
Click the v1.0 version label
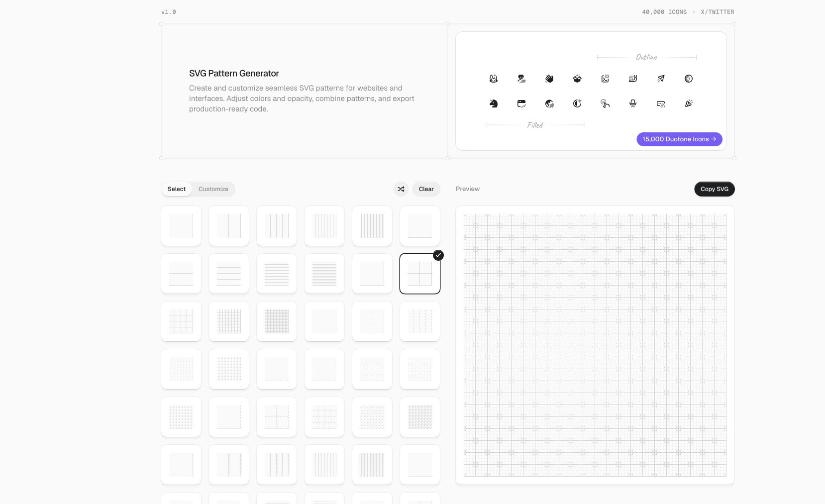tap(169, 12)
